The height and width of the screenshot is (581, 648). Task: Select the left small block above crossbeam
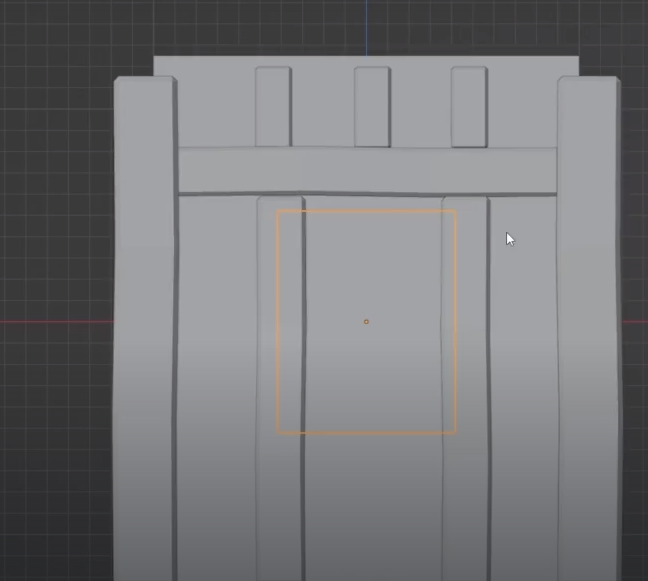[274, 107]
